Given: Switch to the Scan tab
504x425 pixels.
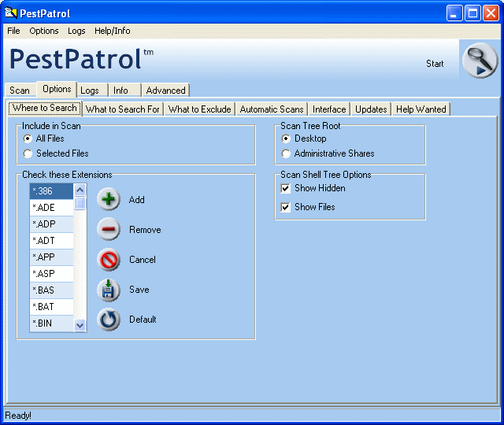Looking at the screenshot, I should point(20,91).
